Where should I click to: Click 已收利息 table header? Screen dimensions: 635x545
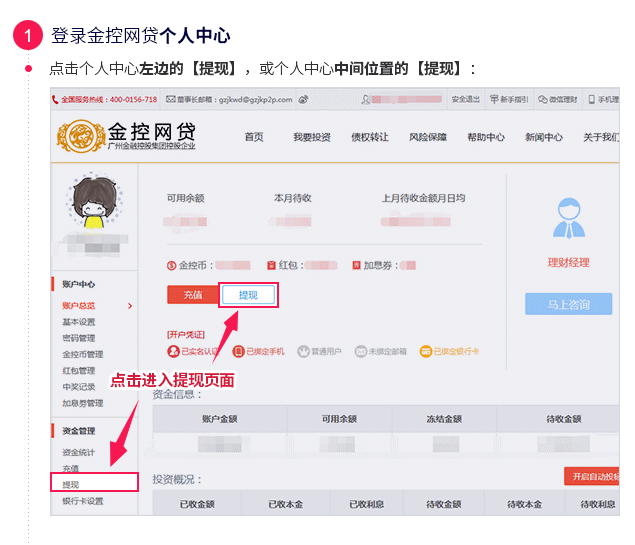(367, 505)
